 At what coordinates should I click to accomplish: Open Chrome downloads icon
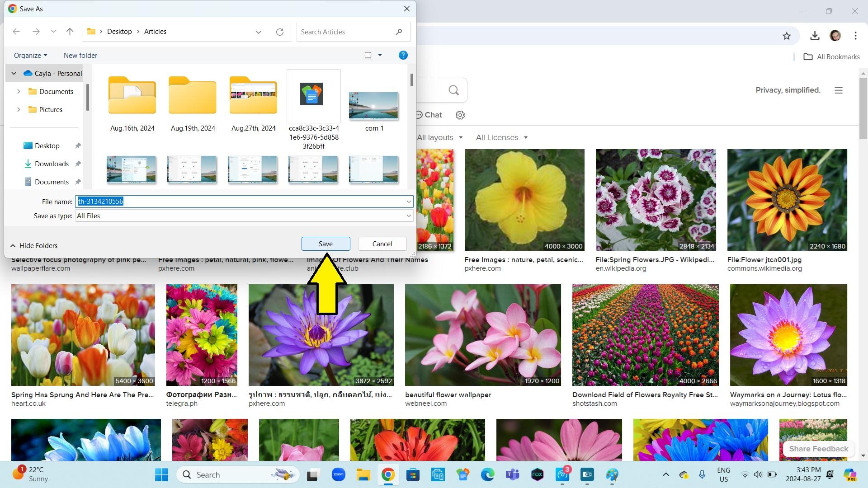[x=815, y=36]
